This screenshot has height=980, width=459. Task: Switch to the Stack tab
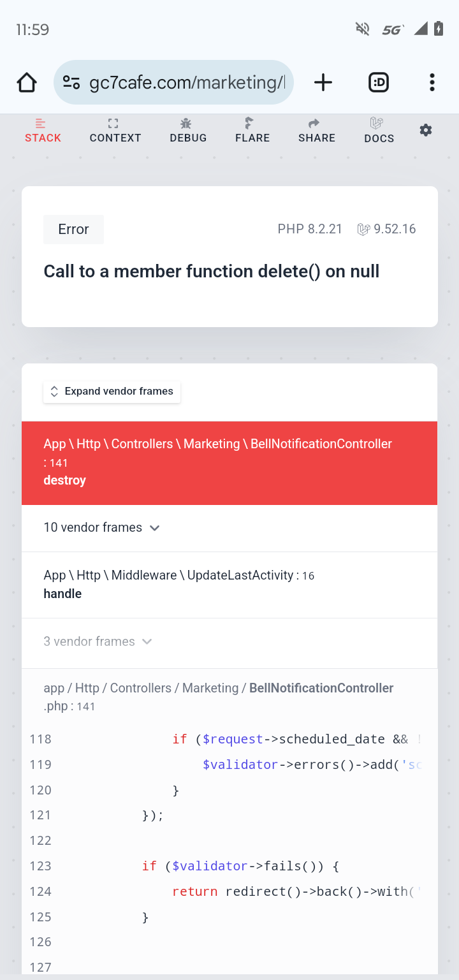click(43, 130)
